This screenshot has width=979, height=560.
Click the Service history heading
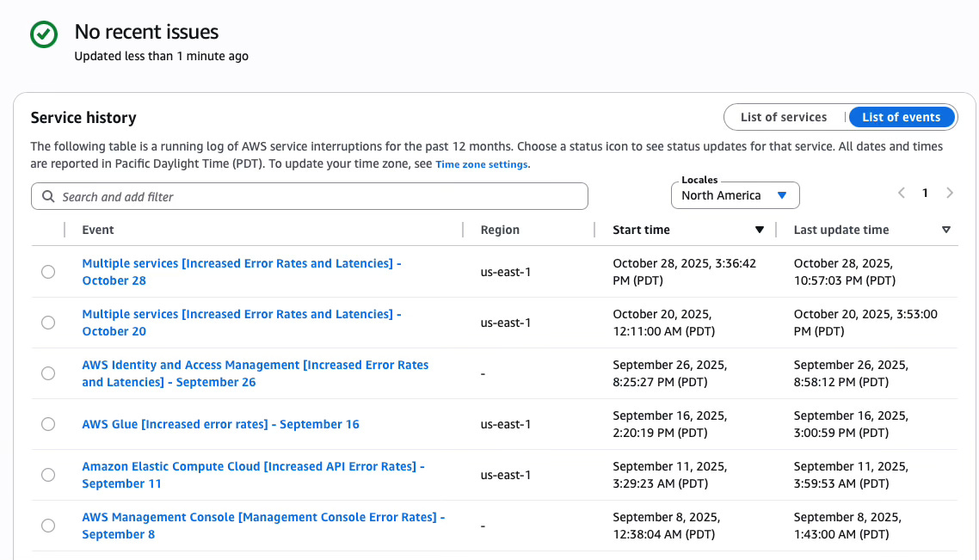coord(83,117)
